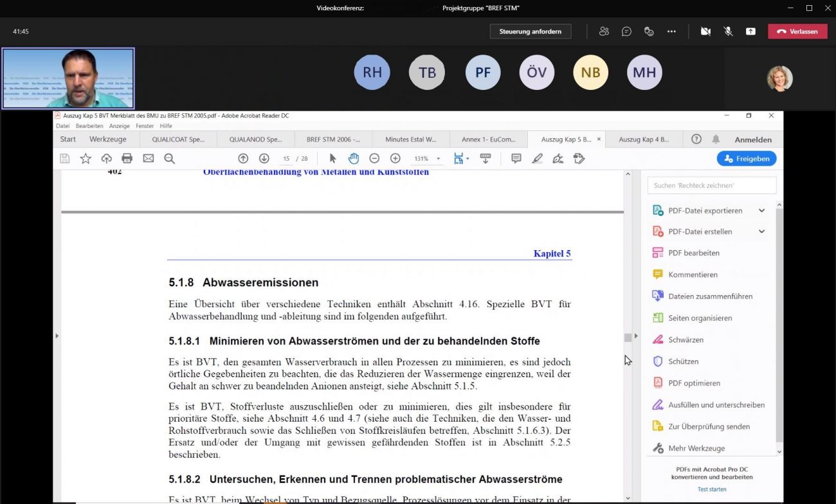Image resolution: width=836 pixels, height=504 pixels.
Task: Open the fit page options dropdown arrow
Action: 468,158
